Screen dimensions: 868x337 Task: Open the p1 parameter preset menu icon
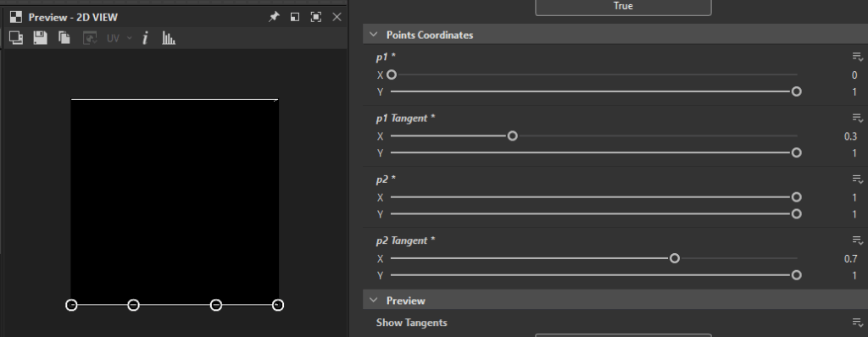pos(858,57)
